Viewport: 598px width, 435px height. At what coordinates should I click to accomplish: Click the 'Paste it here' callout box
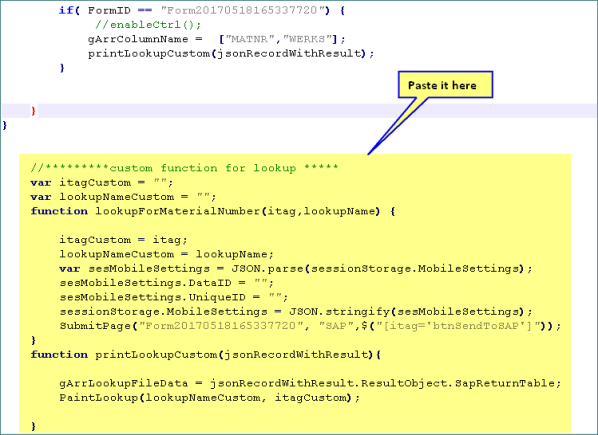point(445,85)
